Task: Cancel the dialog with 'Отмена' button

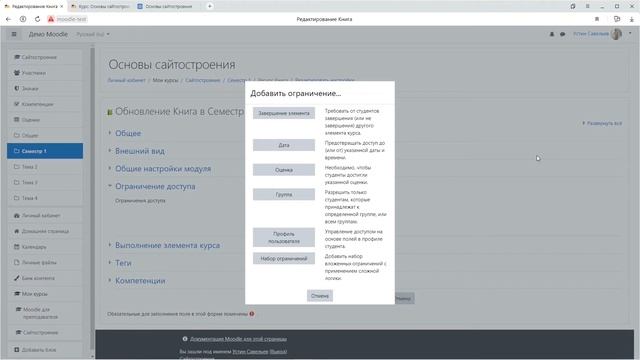Action: point(320,296)
